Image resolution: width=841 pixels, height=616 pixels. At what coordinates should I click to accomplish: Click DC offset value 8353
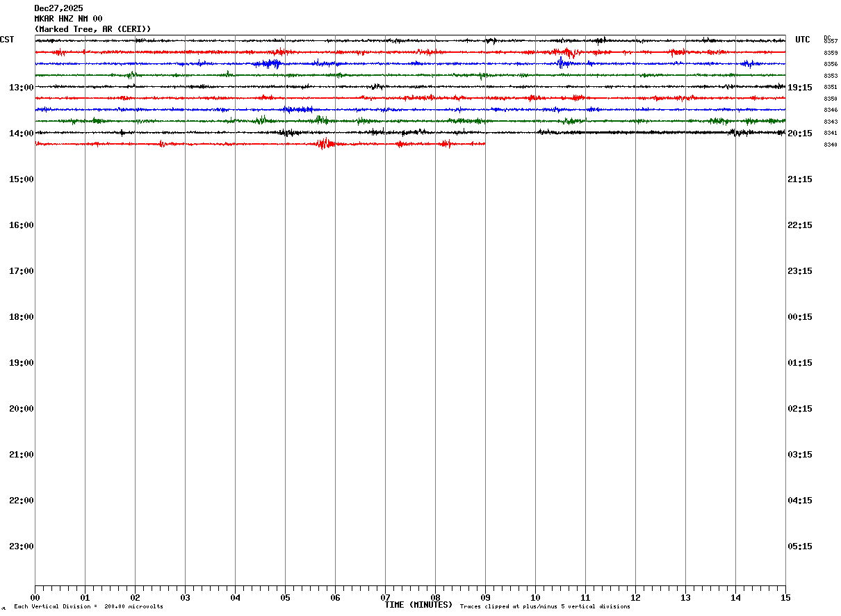[831, 76]
